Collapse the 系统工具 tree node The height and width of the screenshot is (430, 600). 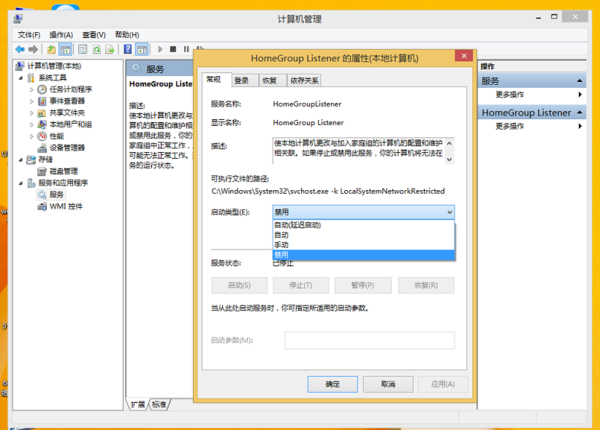(x=21, y=78)
